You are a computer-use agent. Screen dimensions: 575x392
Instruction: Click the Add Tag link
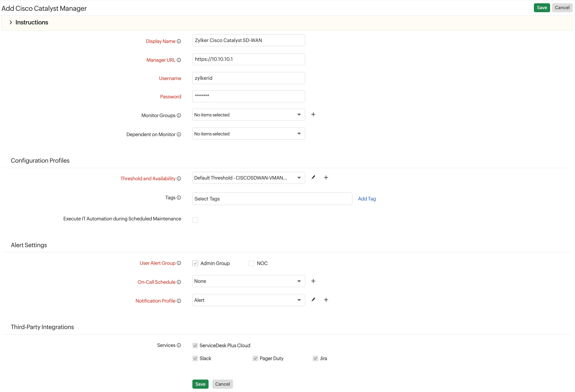tap(367, 199)
